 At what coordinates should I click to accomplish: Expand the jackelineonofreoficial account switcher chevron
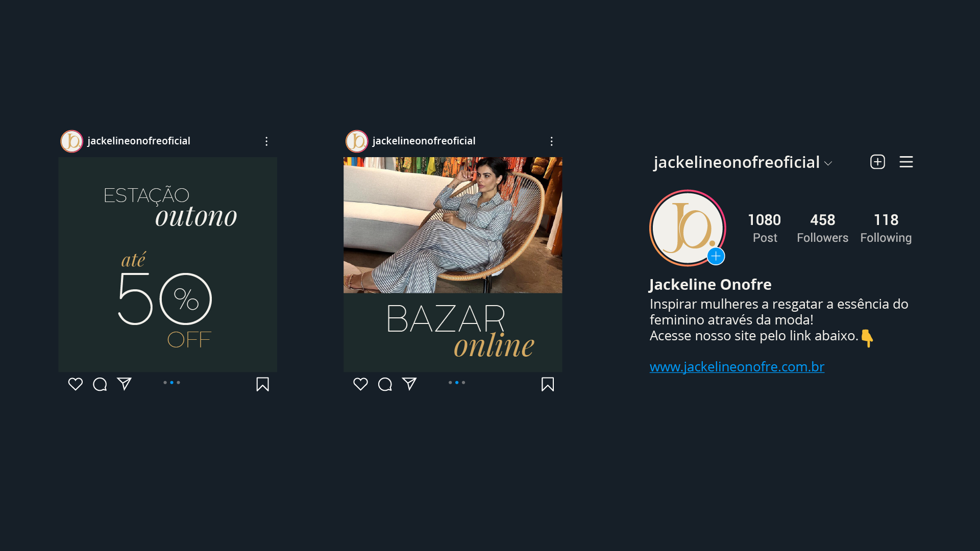tap(828, 164)
